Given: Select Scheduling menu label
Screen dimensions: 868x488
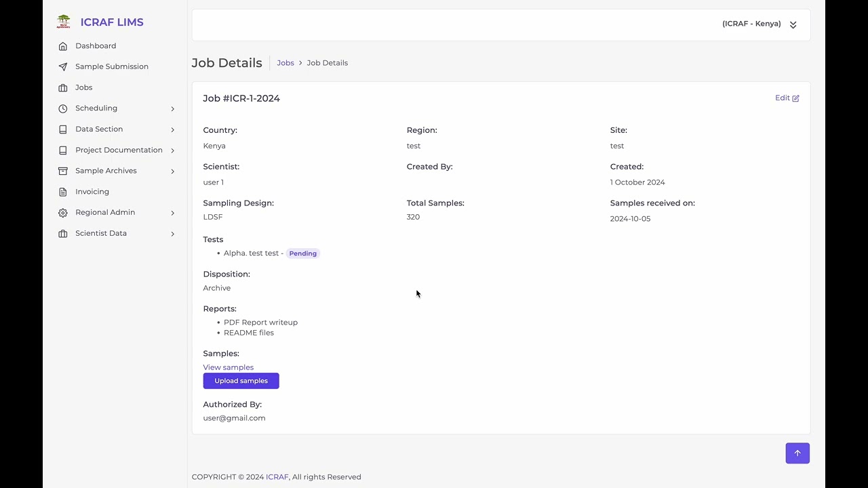Looking at the screenshot, I should [x=96, y=108].
